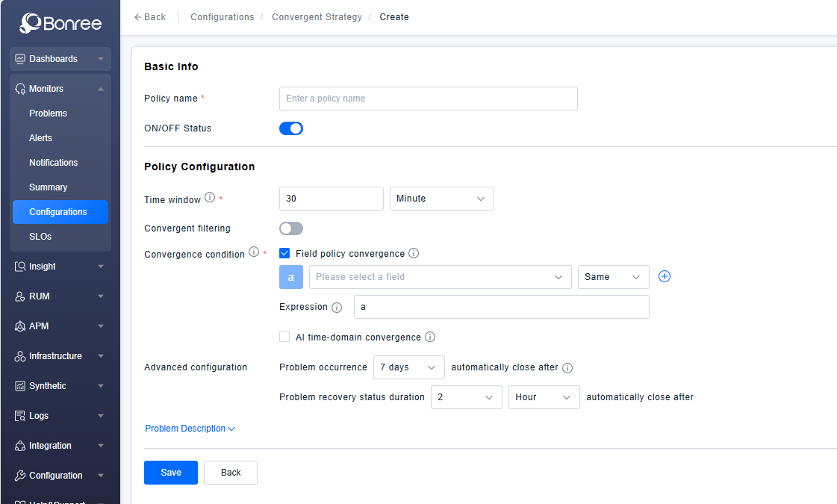The width and height of the screenshot is (837, 504).
Task: Add a field condition with plus icon
Action: point(665,276)
